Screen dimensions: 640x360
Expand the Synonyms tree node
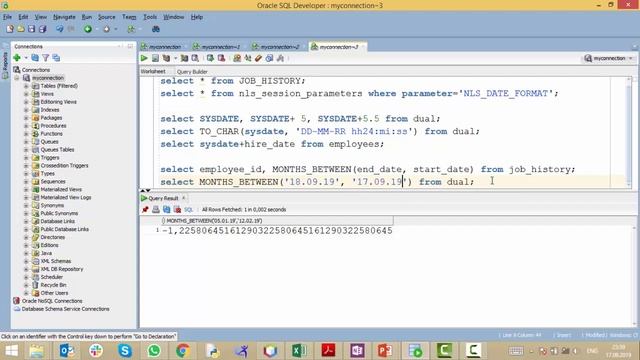point(26,205)
